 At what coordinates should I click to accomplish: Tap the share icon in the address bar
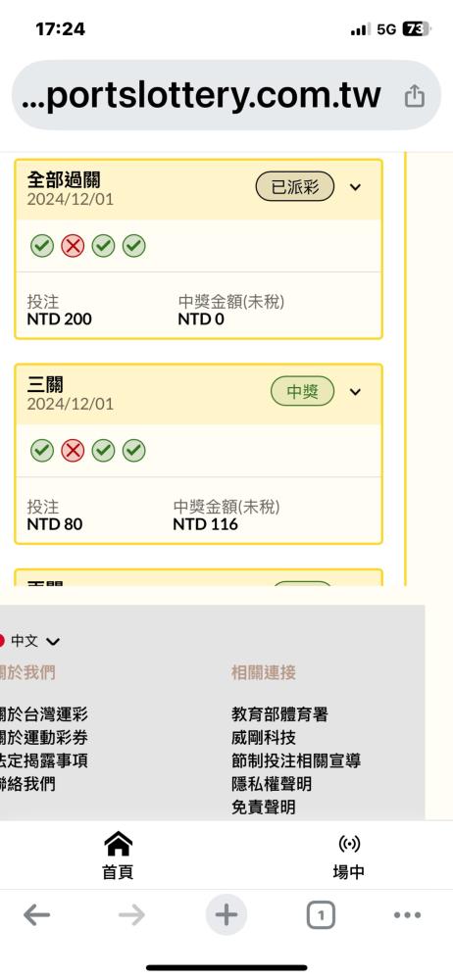tap(414, 96)
